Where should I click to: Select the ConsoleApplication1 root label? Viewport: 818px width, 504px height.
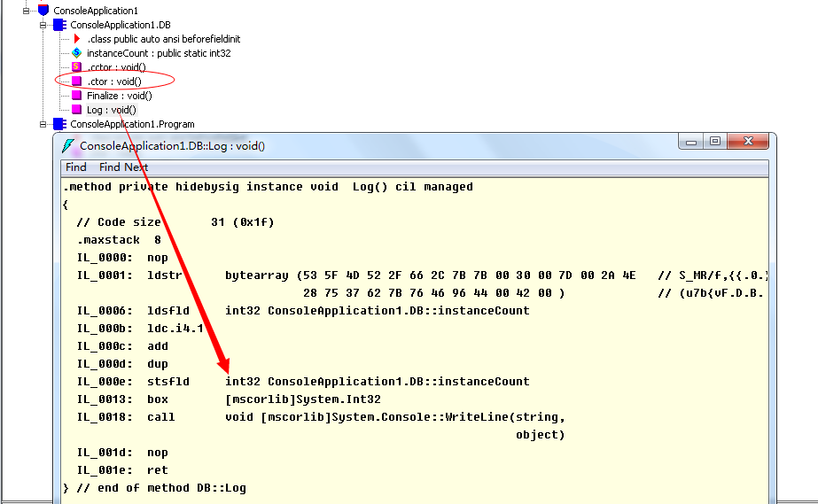[x=96, y=11]
